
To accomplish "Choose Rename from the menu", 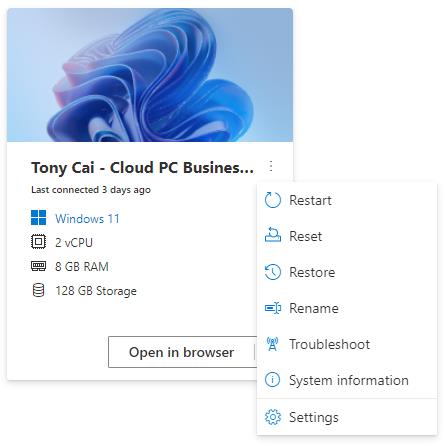I will [347, 308].
